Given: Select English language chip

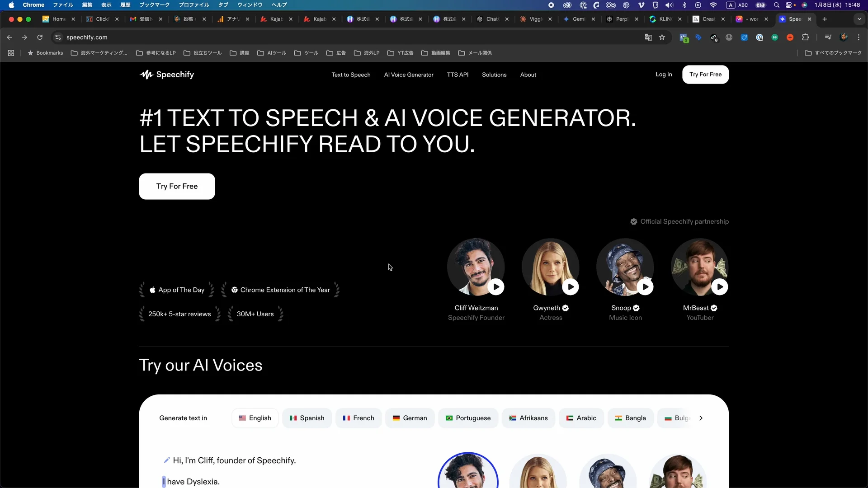Looking at the screenshot, I should click(255, 418).
